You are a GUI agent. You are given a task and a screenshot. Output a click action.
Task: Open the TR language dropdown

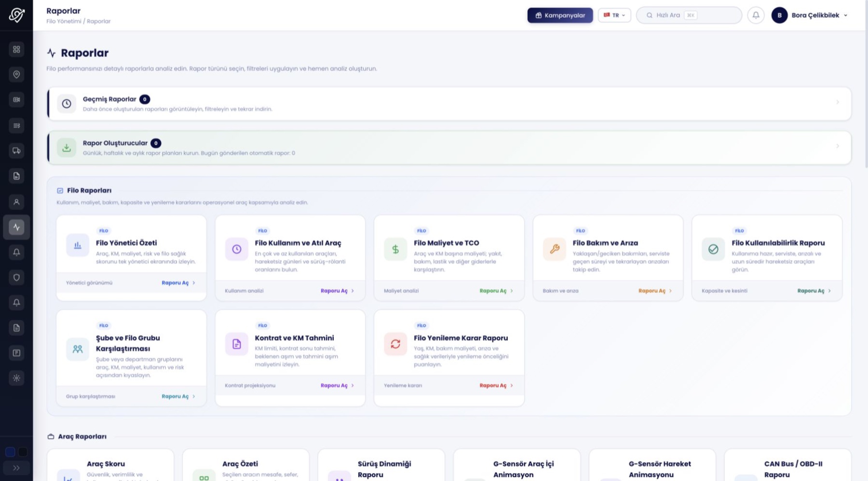coord(614,15)
